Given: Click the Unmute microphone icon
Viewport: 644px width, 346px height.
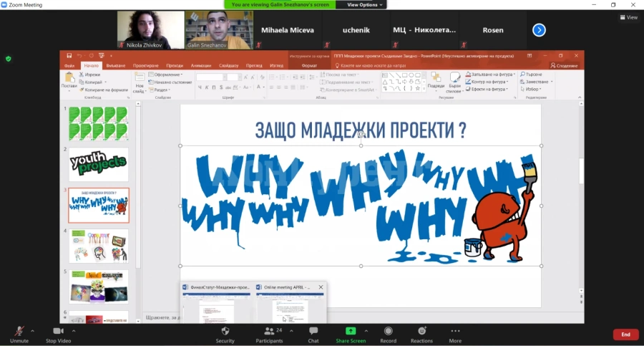Looking at the screenshot, I should pyautogui.click(x=19, y=331).
